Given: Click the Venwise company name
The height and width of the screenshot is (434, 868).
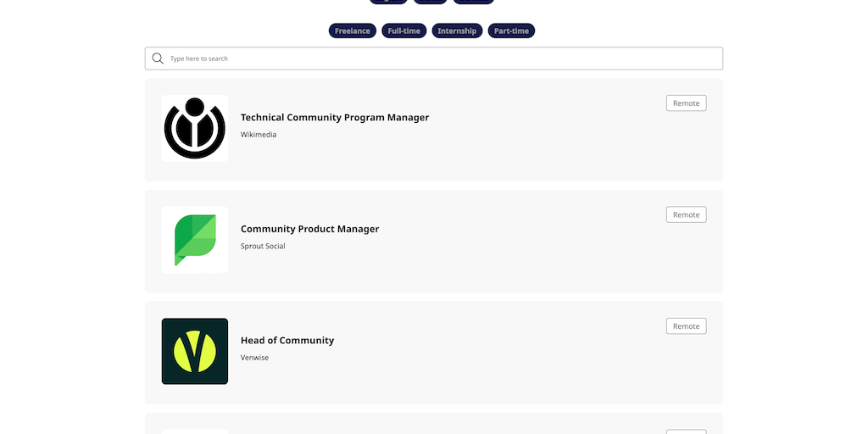Looking at the screenshot, I should (x=254, y=358).
